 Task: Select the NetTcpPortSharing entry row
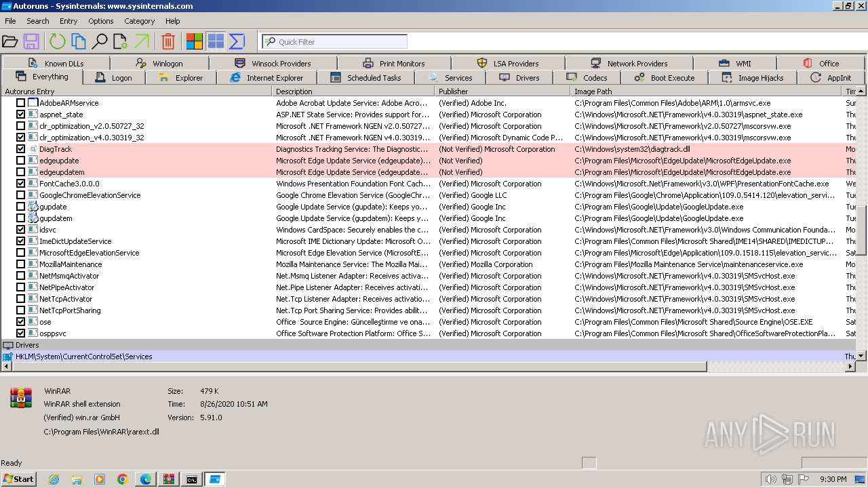pyautogui.click(x=429, y=310)
